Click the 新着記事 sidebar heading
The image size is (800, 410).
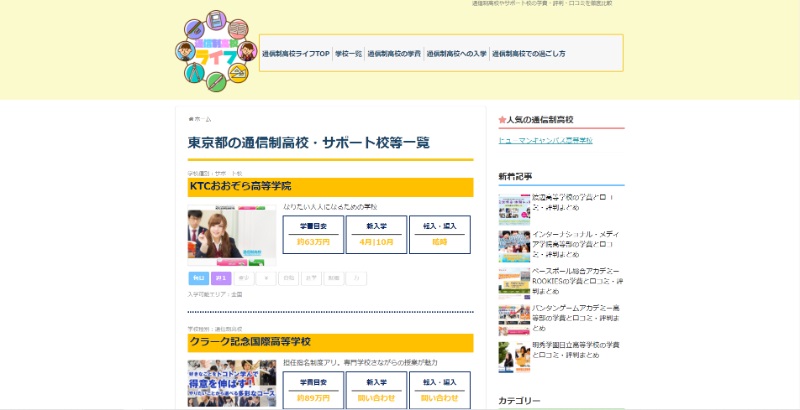point(515,176)
